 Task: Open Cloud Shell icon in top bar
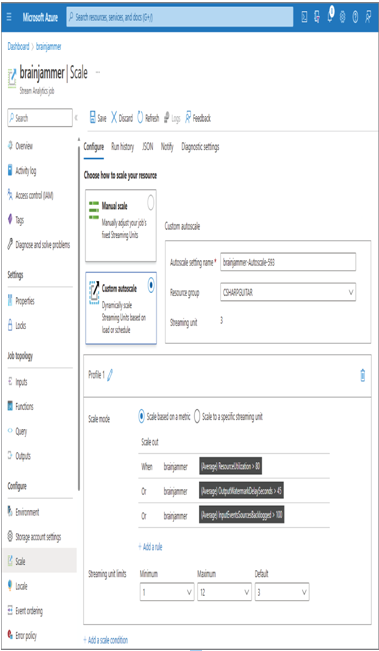304,17
